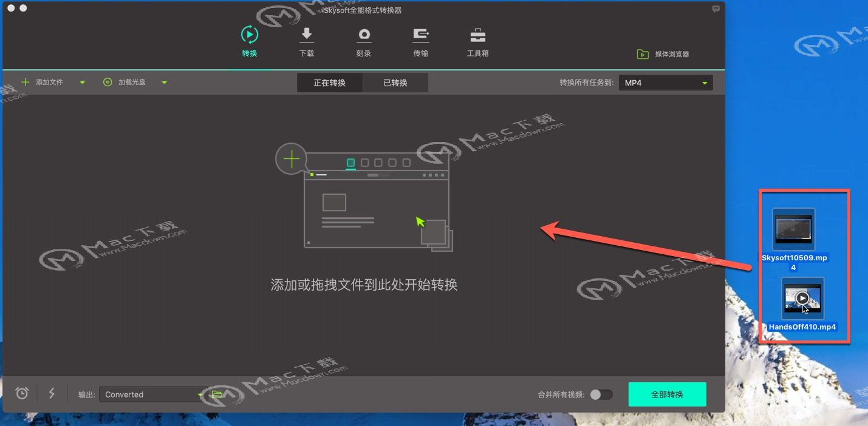Click the large plus add-file circle

(292, 160)
